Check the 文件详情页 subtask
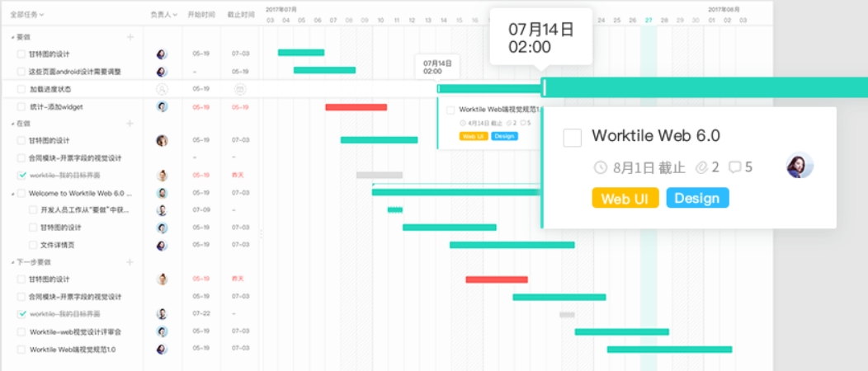Screen dimensions: 868x371 pyautogui.click(x=33, y=245)
